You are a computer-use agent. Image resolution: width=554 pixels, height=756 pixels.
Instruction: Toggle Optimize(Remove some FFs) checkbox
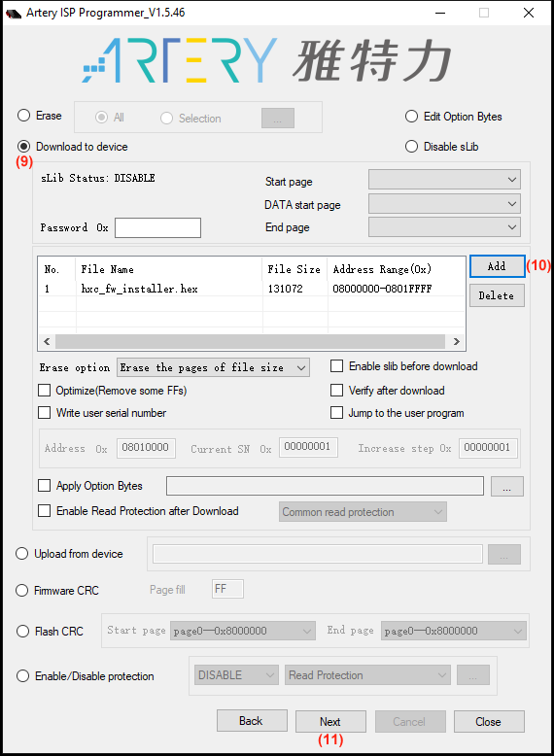[45, 390]
